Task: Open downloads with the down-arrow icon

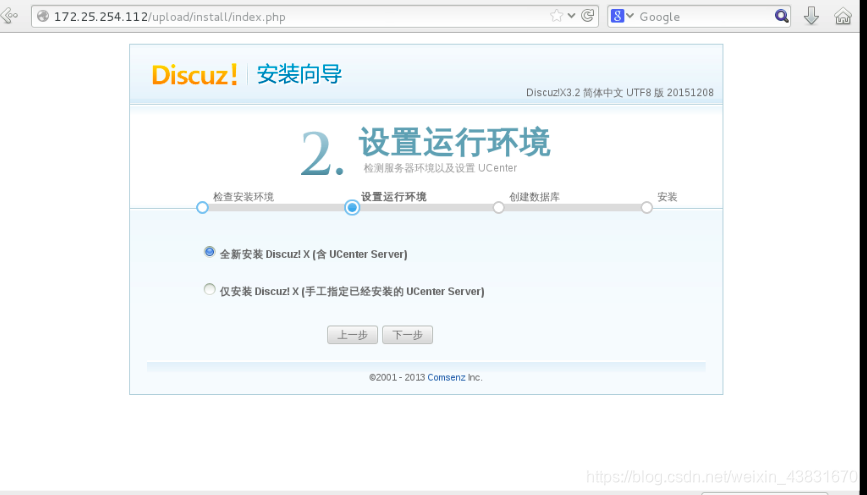Action: click(x=811, y=16)
